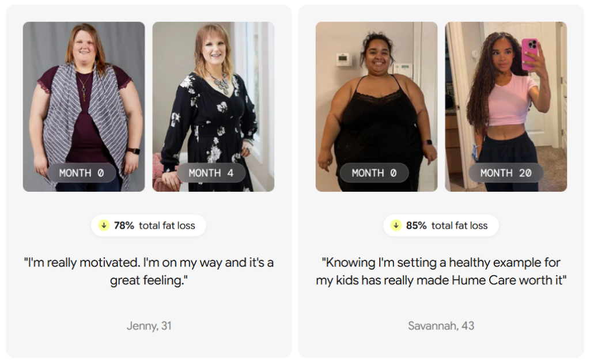Open Jenny's Month 0 before photo
Viewport: 590px width, 364px height.
pyautogui.click(x=84, y=107)
